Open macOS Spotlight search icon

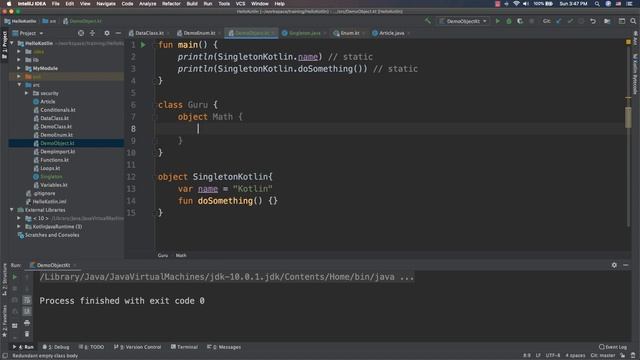pos(597,4)
